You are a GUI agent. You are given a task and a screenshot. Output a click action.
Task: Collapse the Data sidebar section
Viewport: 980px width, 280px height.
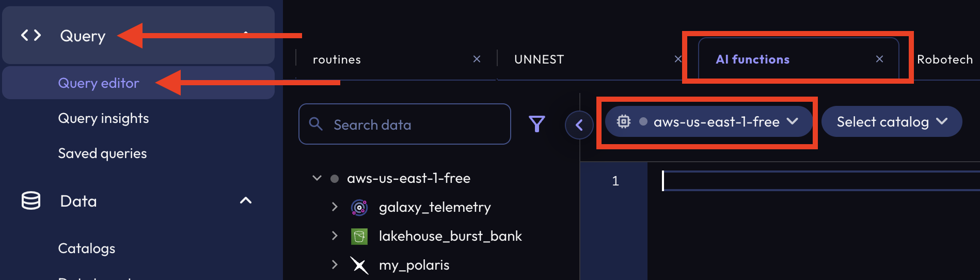tap(246, 200)
